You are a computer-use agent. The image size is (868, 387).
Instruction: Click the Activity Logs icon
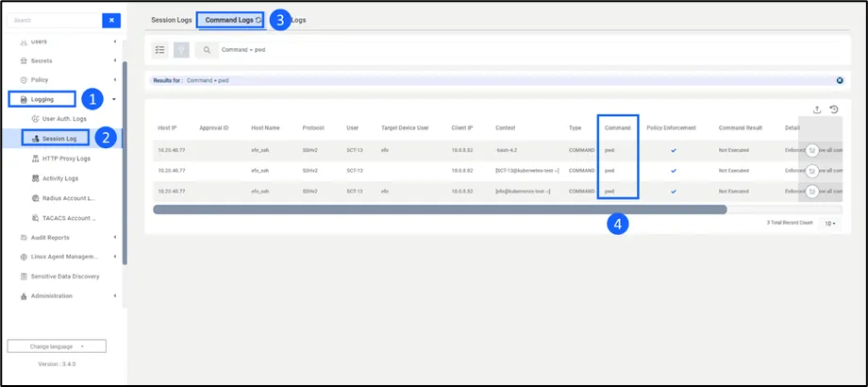coord(37,178)
